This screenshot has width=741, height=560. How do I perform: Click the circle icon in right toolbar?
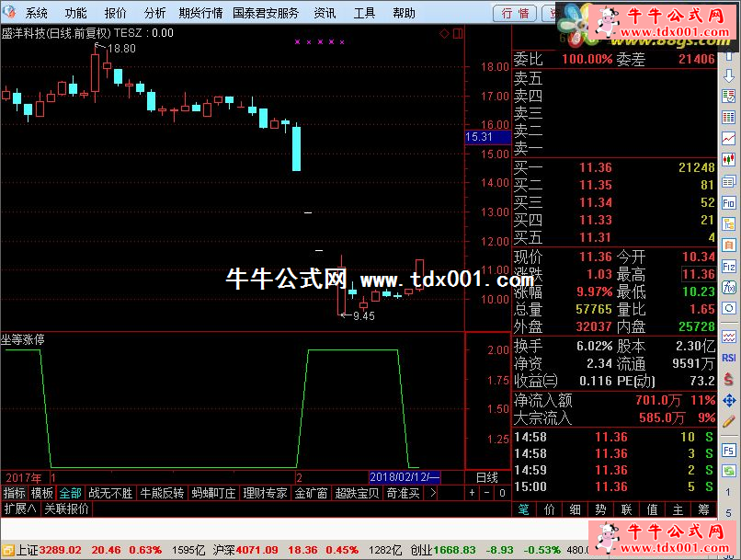729,309
